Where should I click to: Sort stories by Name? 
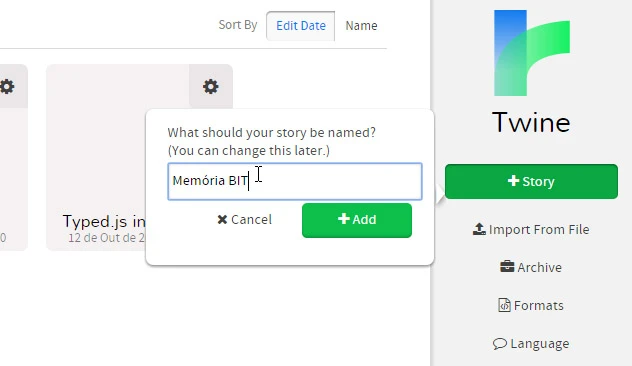(361, 26)
